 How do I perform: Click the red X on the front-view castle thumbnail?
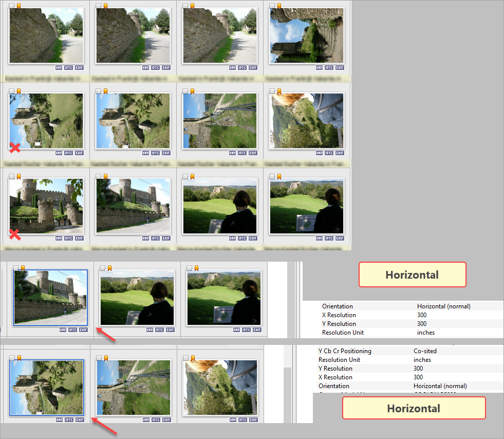coord(15,234)
